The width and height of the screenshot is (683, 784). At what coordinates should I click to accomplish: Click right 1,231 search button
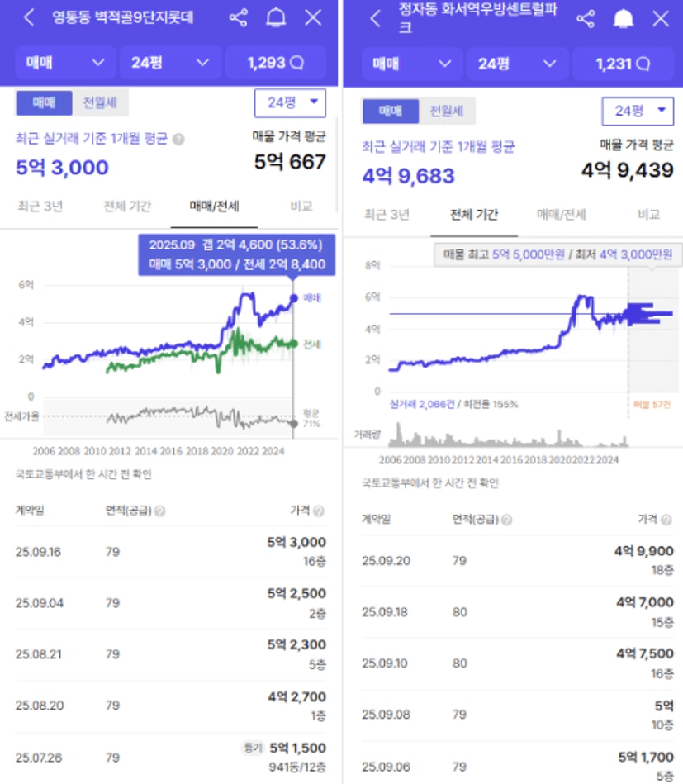coord(622,64)
